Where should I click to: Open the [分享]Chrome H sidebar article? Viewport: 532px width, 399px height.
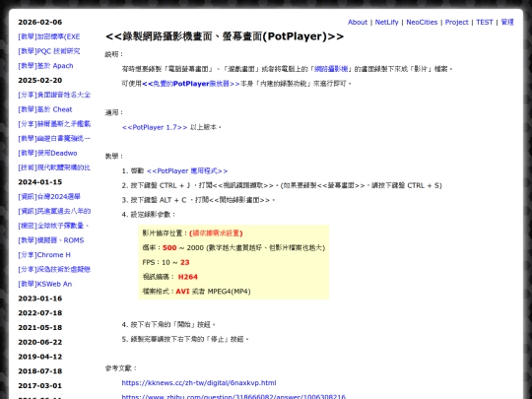pyautogui.click(x=44, y=255)
